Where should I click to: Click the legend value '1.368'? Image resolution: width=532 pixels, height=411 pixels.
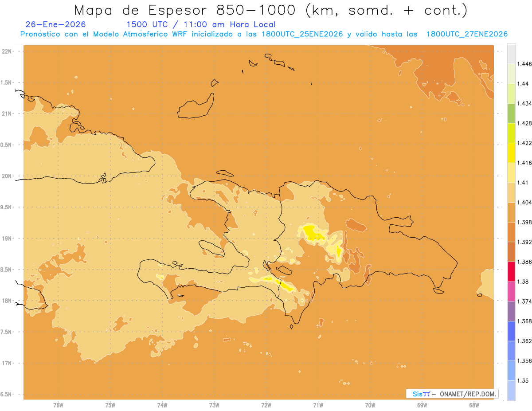(x=524, y=321)
